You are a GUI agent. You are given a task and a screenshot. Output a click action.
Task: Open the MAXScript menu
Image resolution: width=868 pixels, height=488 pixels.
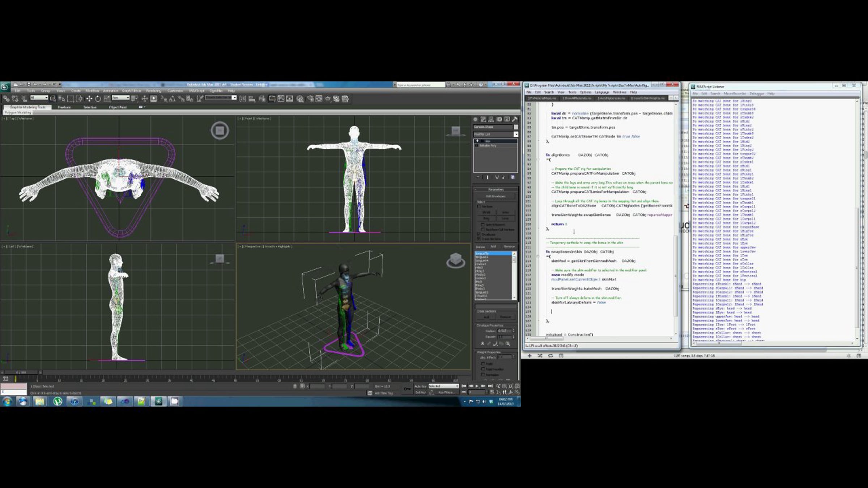tap(197, 91)
